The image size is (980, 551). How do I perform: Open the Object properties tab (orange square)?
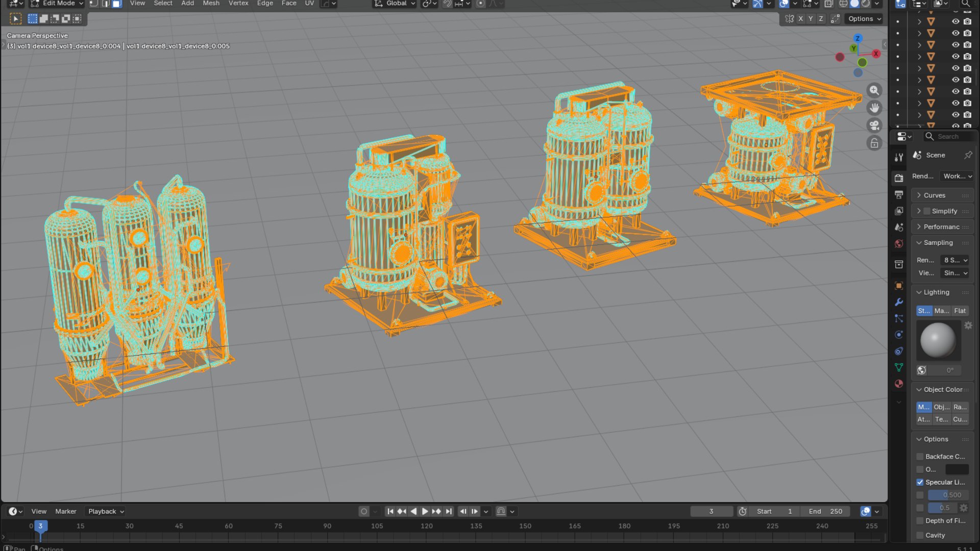[x=899, y=286]
